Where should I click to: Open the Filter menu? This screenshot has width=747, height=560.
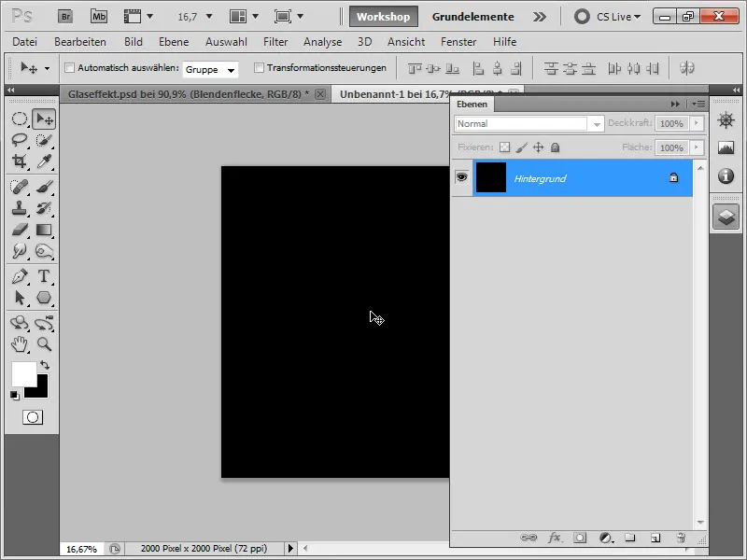click(x=275, y=42)
